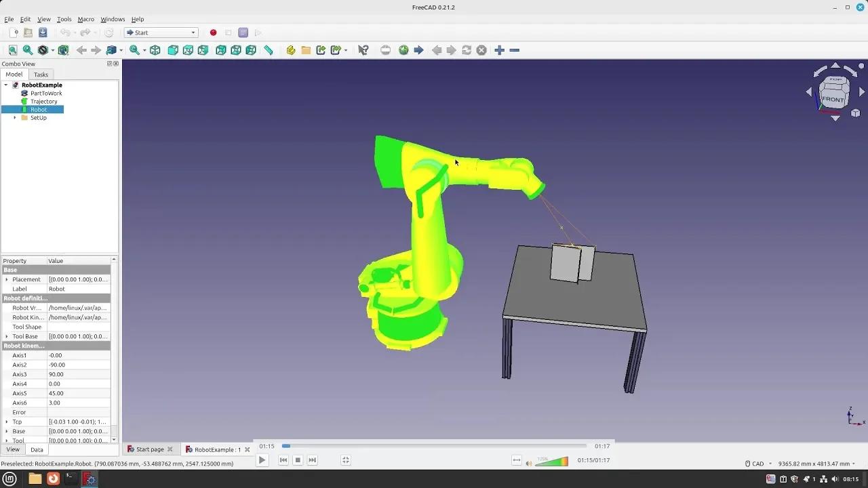Click the Firefox icon in the taskbar
This screenshot has width=868, height=488.
click(54, 478)
